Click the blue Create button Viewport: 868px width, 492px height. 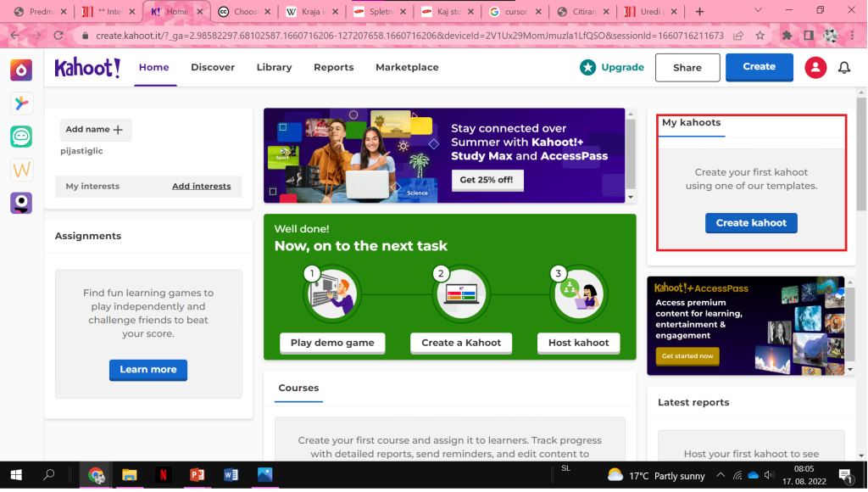pos(759,67)
